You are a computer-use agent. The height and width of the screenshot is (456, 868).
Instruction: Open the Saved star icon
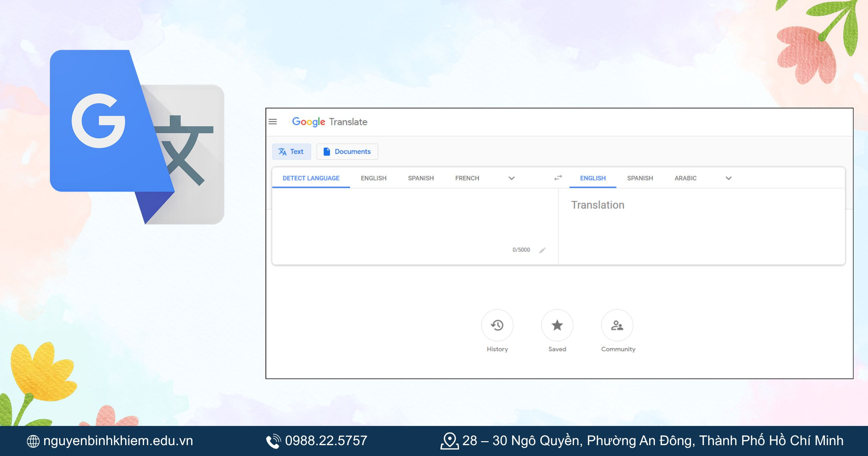tap(557, 325)
